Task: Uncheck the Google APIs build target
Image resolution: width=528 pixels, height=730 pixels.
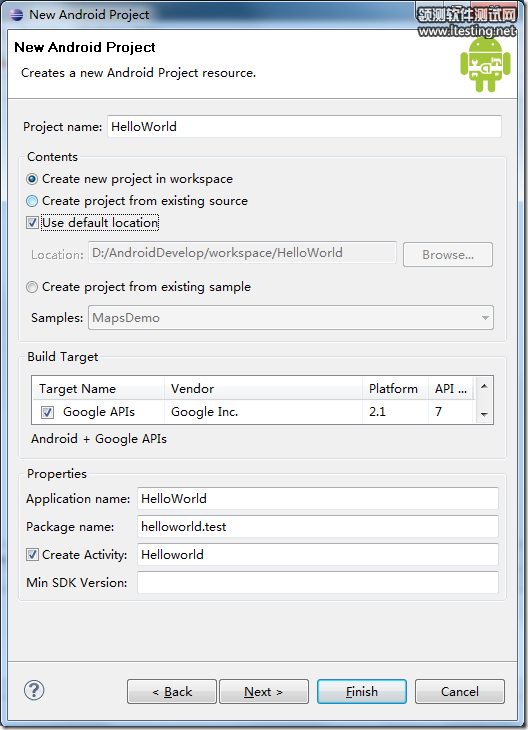Action: click(x=47, y=412)
